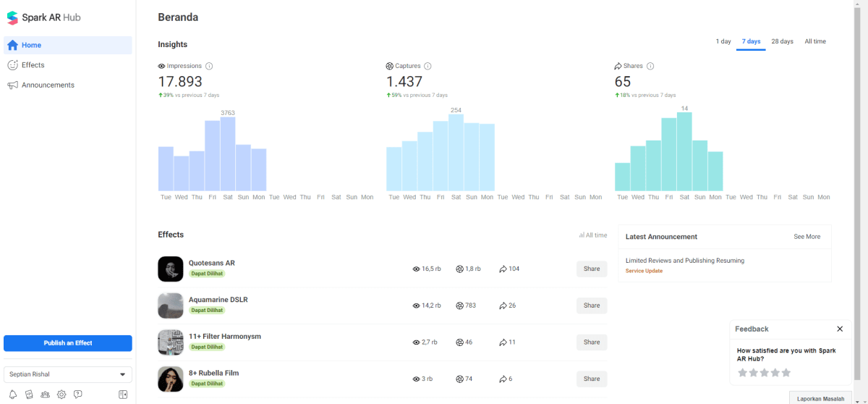Share the Quotesans AR effect
The width and height of the screenshot is (868, 404).
592,269
